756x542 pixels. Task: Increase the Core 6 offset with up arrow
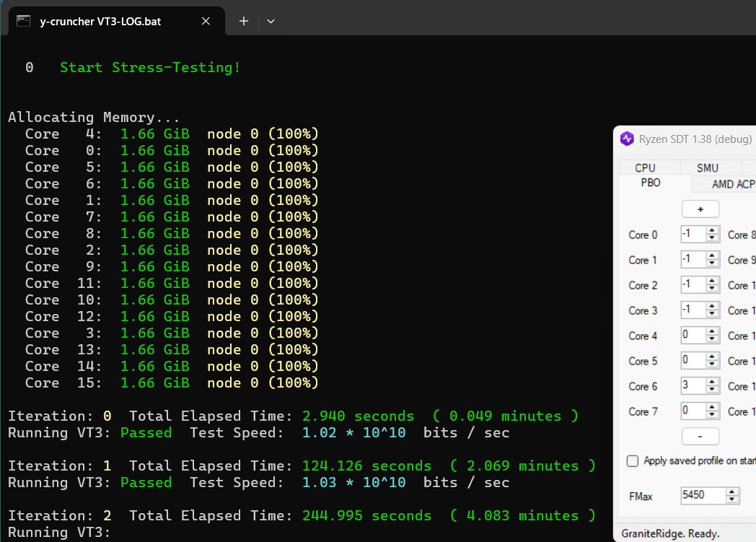pyautogui.click(x=712, y=382)
